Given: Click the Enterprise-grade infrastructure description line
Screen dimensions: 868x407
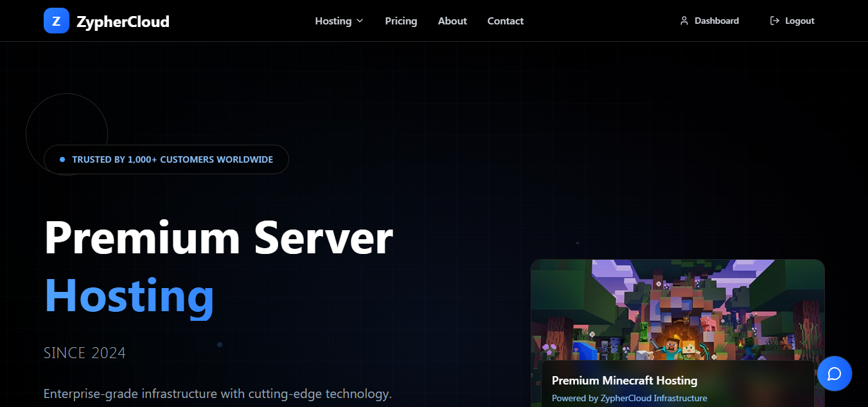Looking at the screenshot, I should coord(218,393).
